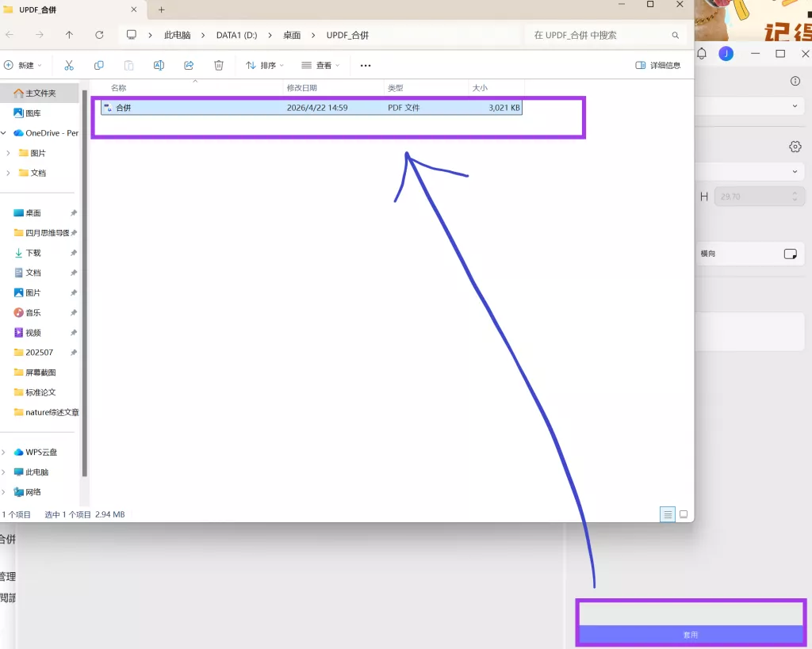Click the Rename icon in Explorer toolbar
Screen dimensions: 812x649
159,65
